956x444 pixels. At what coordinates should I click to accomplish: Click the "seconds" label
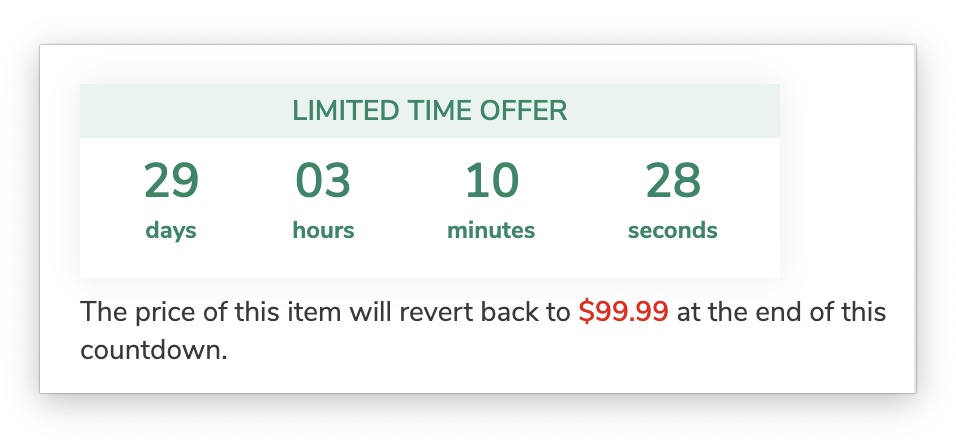pyautogui.click(x=673, y=231)
